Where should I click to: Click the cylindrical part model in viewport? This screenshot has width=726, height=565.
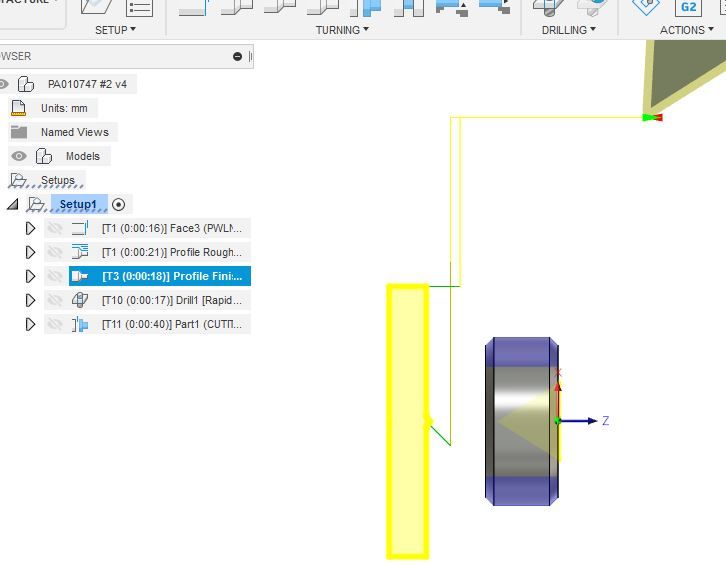522,421
